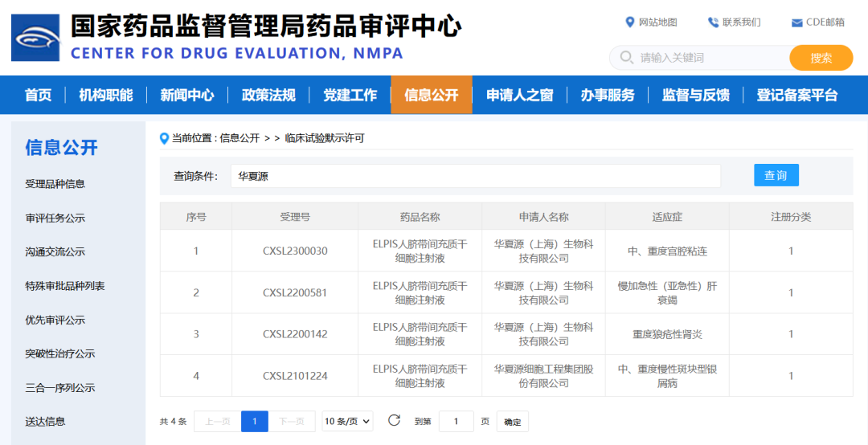Click the 受理号 column header
This screenshot has width=868, height=445.
(x=295, y=216)
